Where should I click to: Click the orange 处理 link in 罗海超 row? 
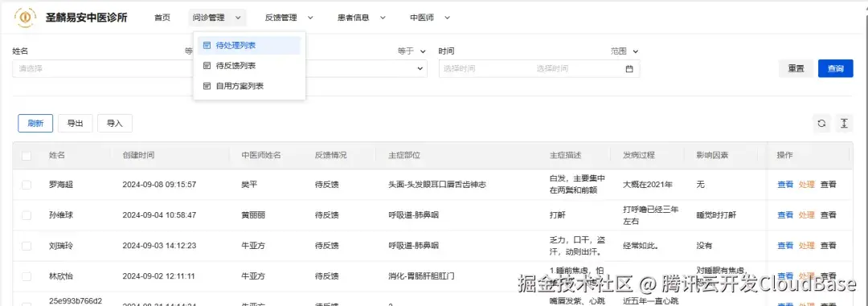[x=807, y=185]
